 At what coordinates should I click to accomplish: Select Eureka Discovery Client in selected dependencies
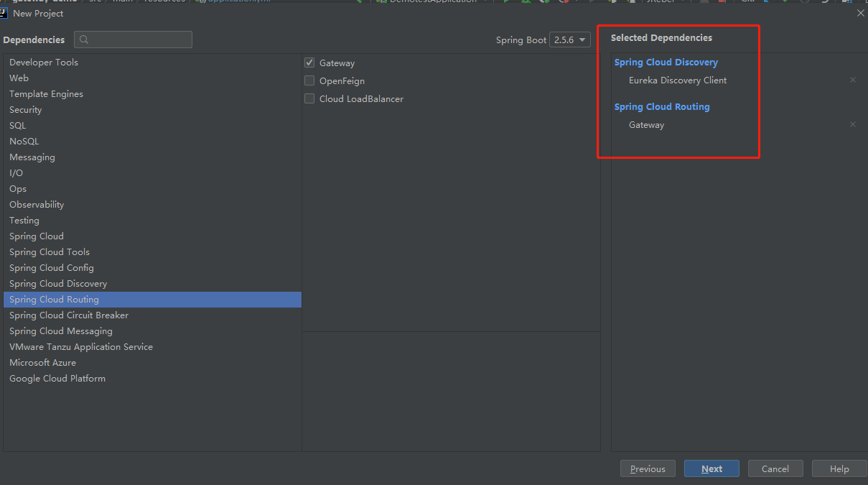[x=678, y=80]
